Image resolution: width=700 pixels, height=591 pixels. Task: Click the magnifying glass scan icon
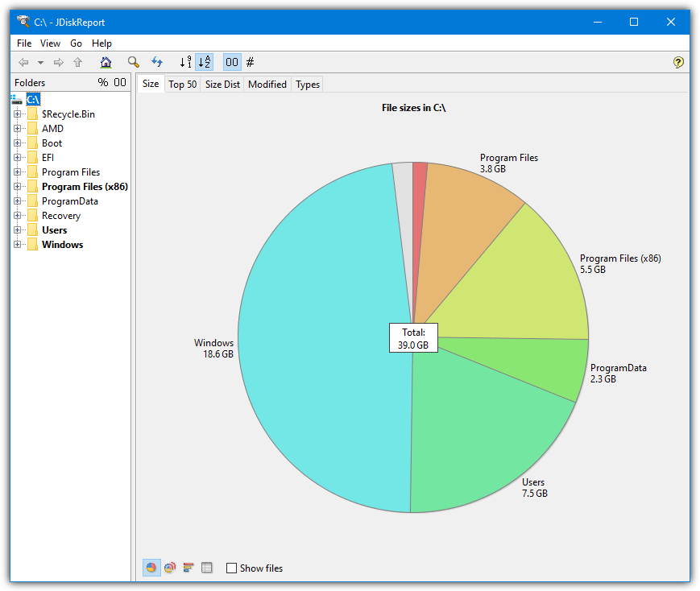pyautogui.click(x=133, y=62)
